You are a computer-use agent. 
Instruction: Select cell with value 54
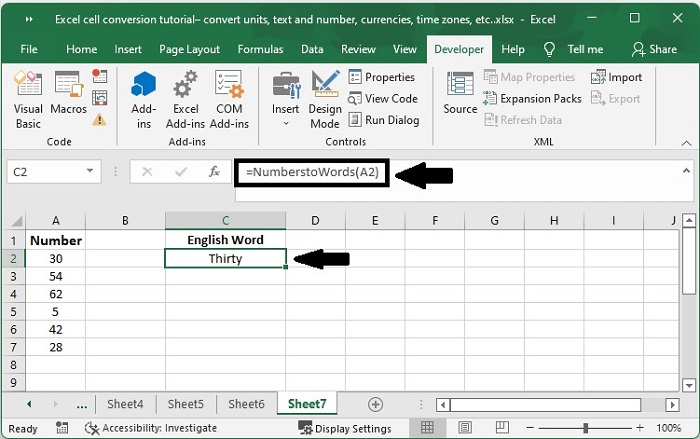click(55, 276)
